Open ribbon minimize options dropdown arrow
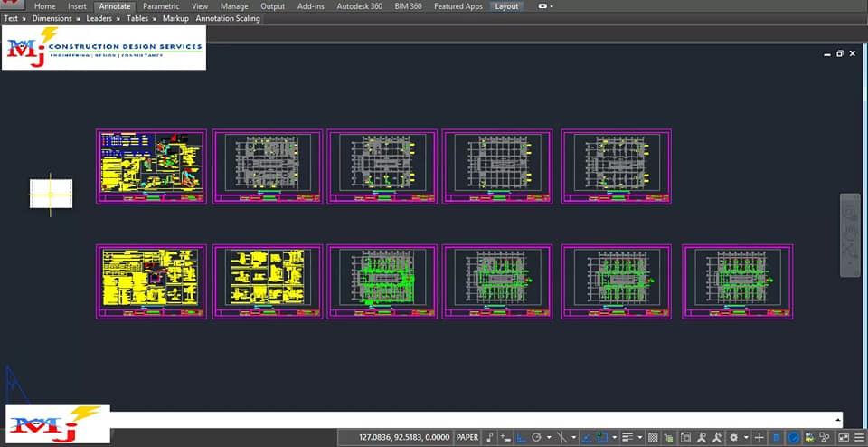Viewport: 868px width, 447px height. (x=552, y=6)
